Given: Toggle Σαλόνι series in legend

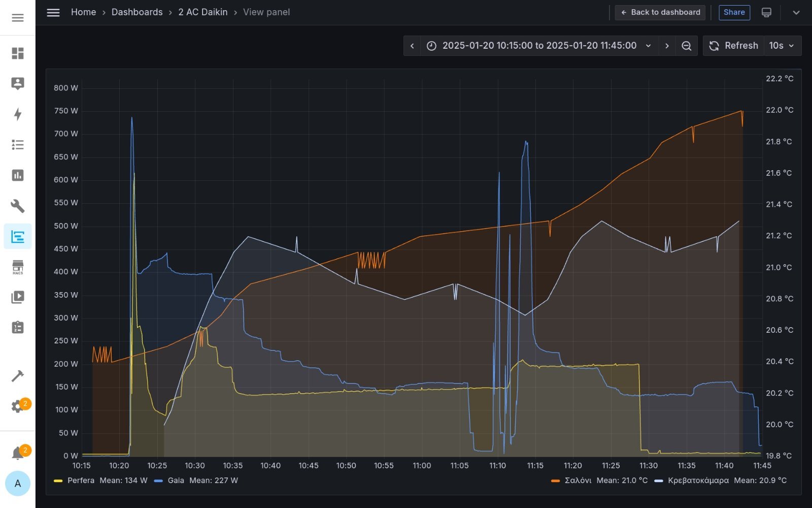Looking at the screenshot, I should click(578, 480).
